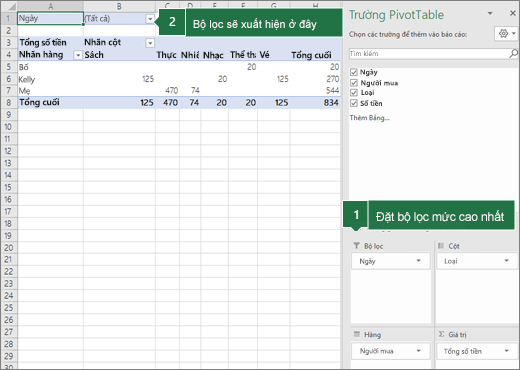Screen dimensions: 520x370
Task: Expand the Tổng số tiền values item
Action: pos(506,351)
